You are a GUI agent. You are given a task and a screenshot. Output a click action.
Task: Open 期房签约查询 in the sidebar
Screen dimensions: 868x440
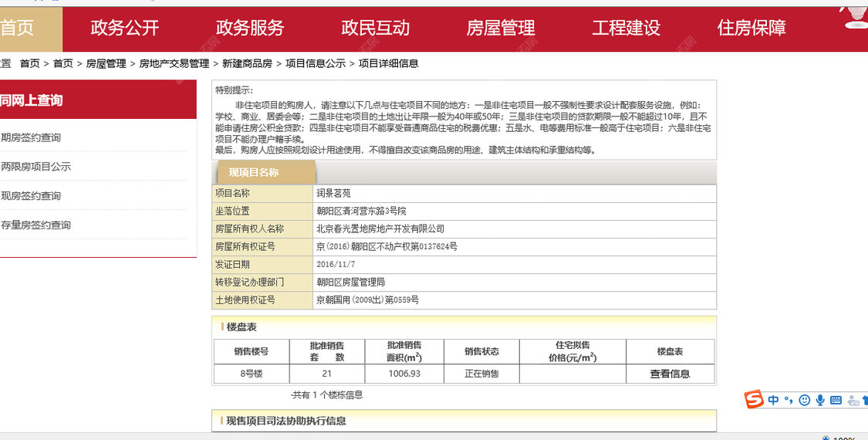click(31, 137)
